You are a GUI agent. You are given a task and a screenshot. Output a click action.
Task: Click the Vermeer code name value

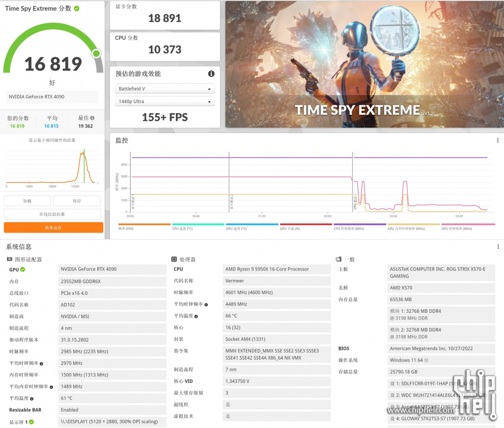coord(277,281)
